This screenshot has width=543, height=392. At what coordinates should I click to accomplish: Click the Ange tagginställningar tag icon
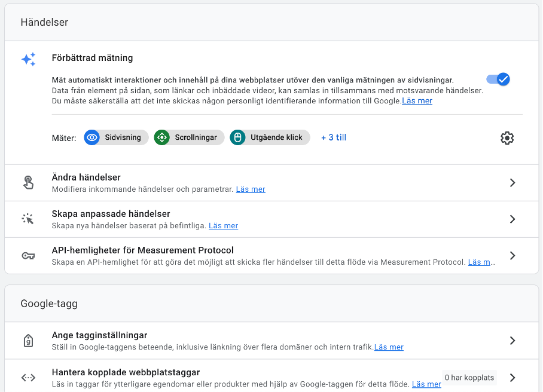tap(28, 341)
